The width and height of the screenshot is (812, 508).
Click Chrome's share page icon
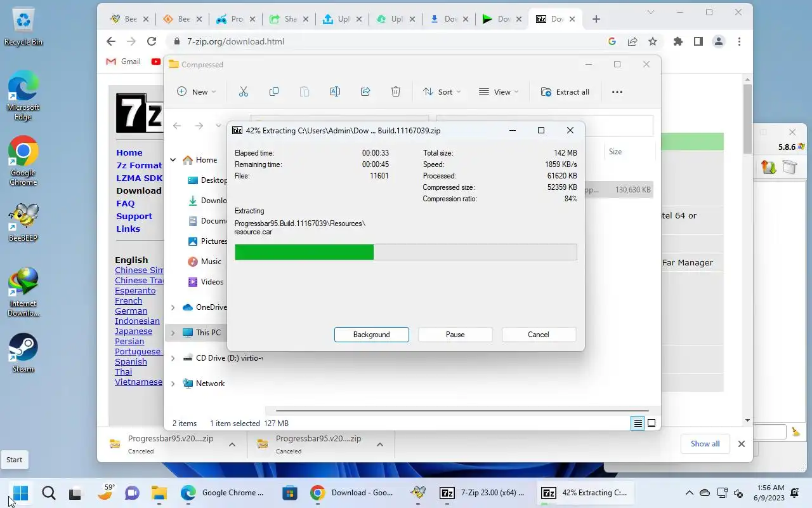tap(632, 41)
